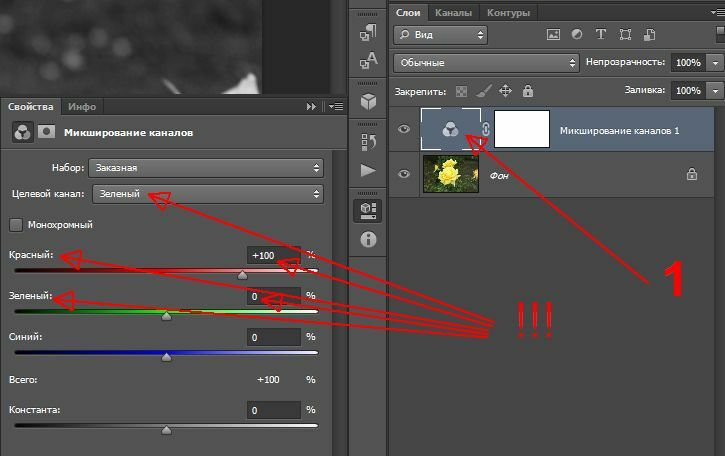This screenshot has width=725, height=456.
Task: Switch to the Свойства tab
Action: (x=31, y=107)
